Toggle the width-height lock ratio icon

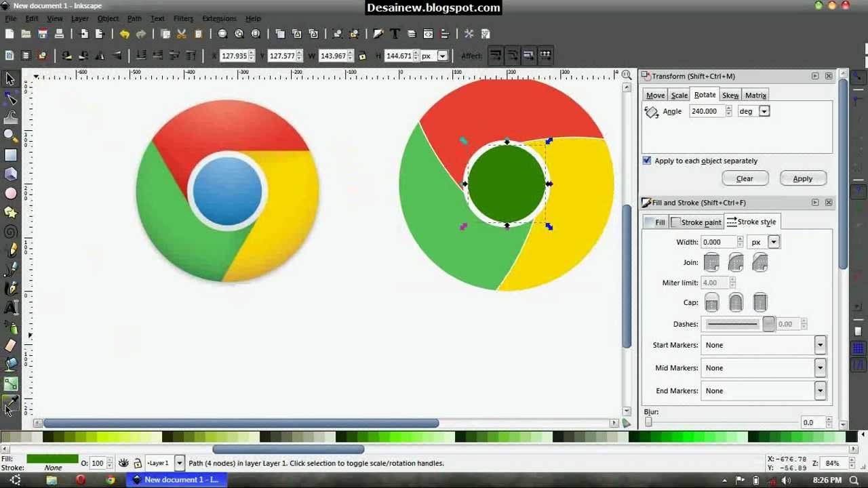(362, 56)
